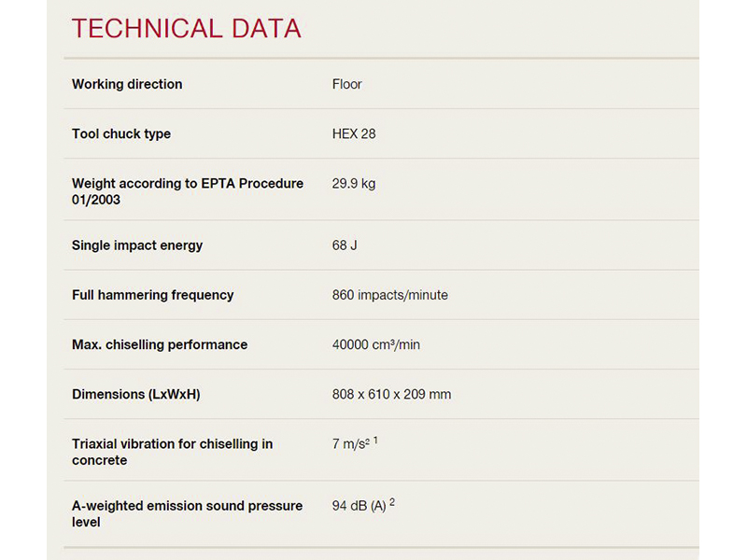Screen dimensions: 747x560
Task: Click the Full hammering frequency label
Action: pos(152,295)
